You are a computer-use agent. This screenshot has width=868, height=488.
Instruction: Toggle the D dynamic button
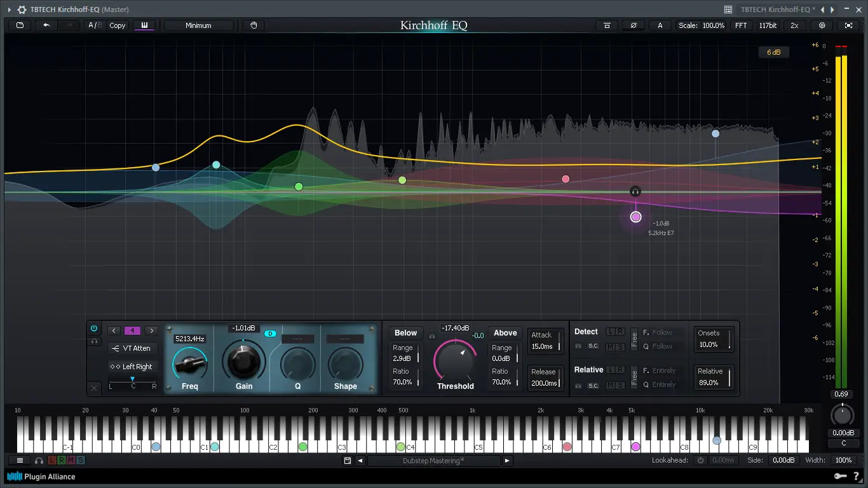pyautogui.click(x=270, y=334)
